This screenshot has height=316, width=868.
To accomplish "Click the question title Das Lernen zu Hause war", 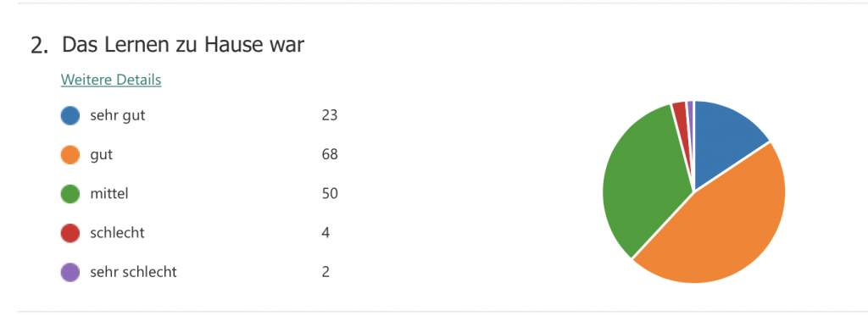I will 183,46.
